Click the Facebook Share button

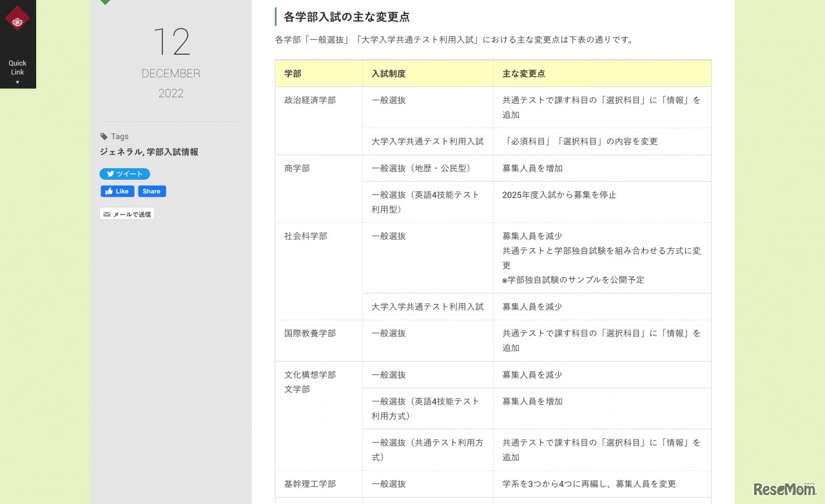click(152, 191)
